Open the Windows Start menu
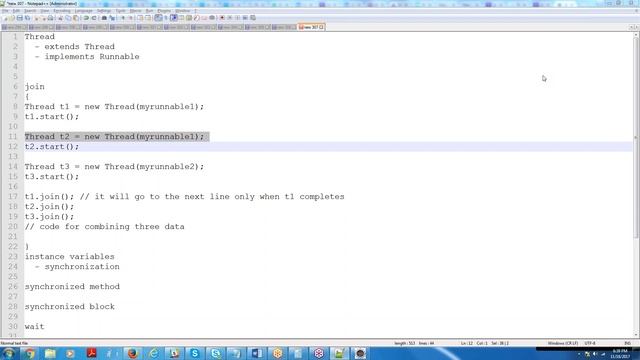This screenshot has height=360, width=640. tap(9, 353)
